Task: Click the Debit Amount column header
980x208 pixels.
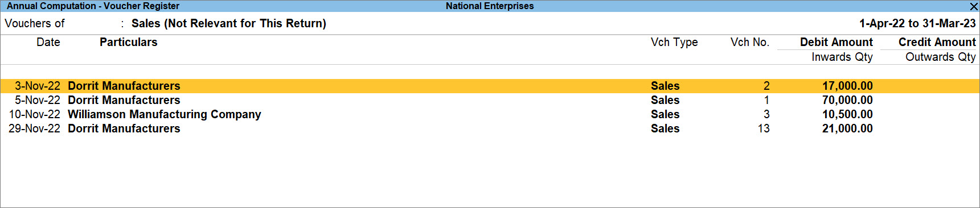Action: (x=836, y=42)
